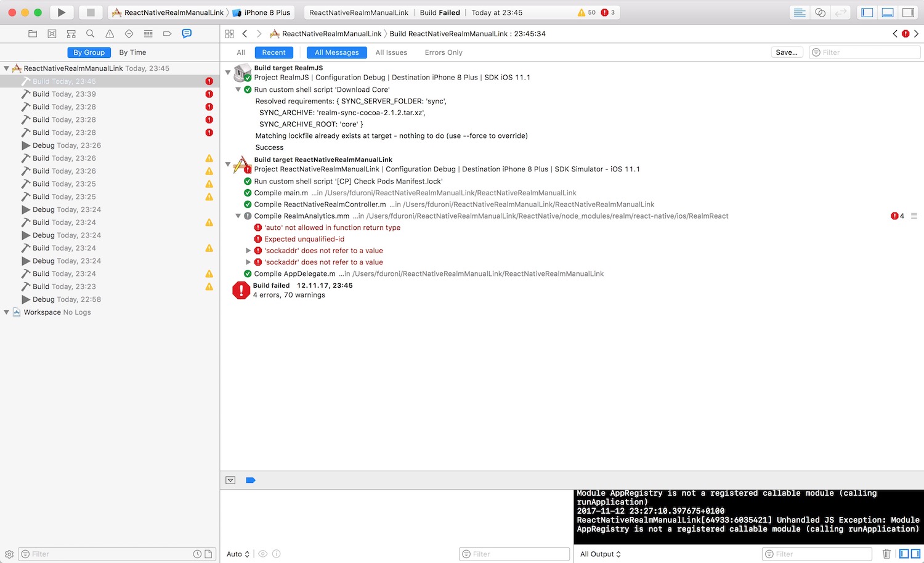
Task: Toggle recent files filter clock icon
Action: pyautogui.click(x=197, y=554)
